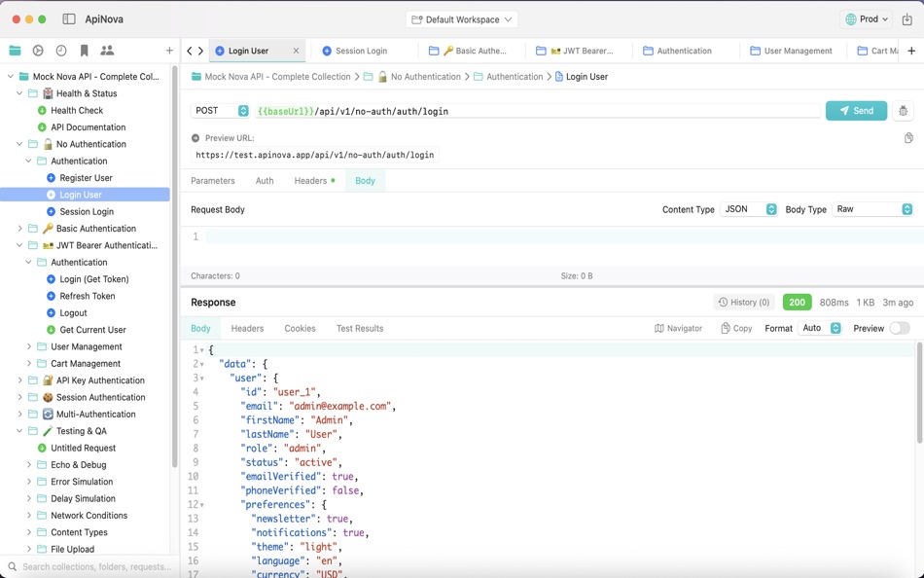
Task: Open the response Cookies tab
Action: (300, 329)
